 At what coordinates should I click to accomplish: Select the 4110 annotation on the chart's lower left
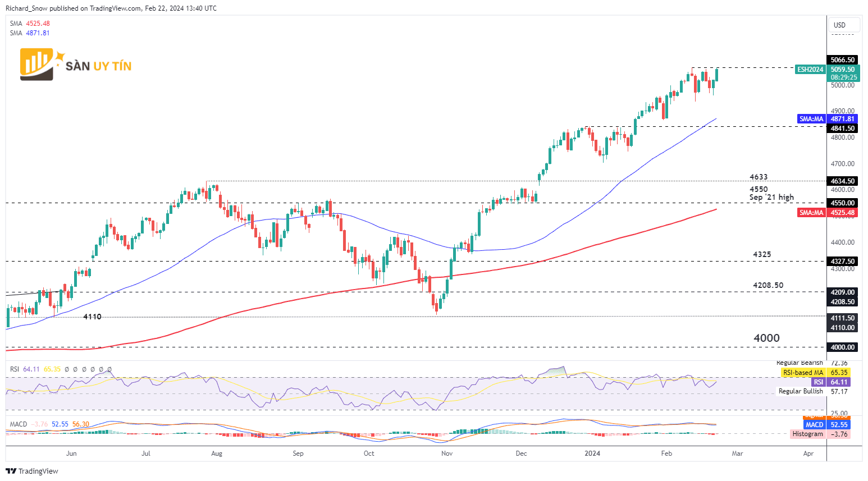click(x=92, y=317)
